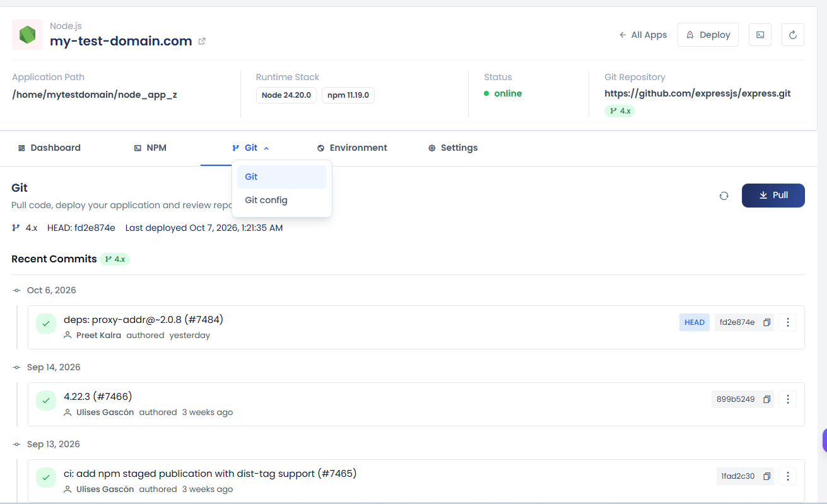
Task: Click the online status indicator
Action: [503, 93]
